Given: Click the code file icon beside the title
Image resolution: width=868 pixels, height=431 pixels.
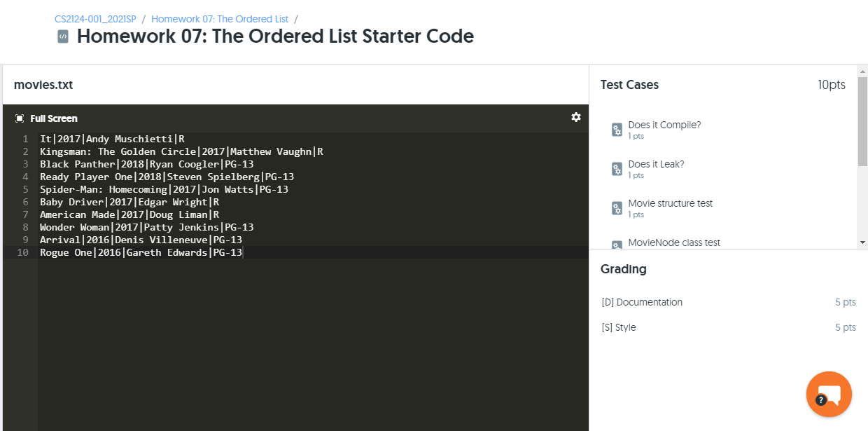Looking at the screenshot, I should (x=63, y=36).
